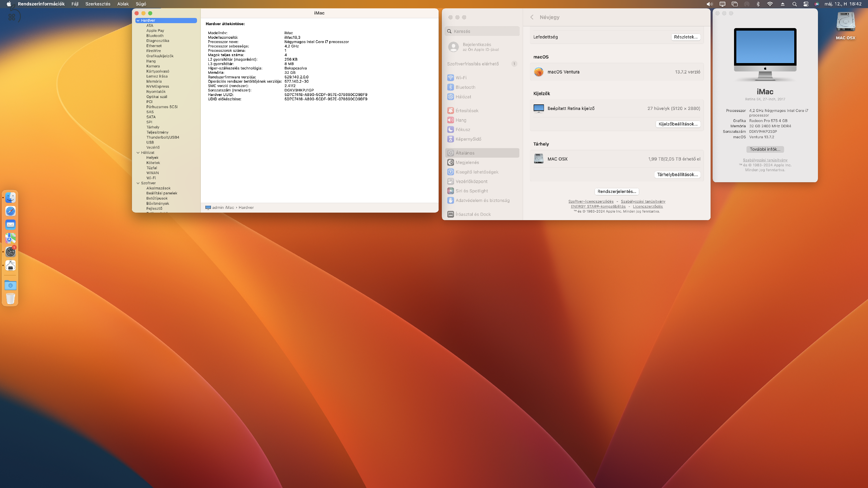Click the Keresés search field
868x488 pixels.
pos(482,31)
